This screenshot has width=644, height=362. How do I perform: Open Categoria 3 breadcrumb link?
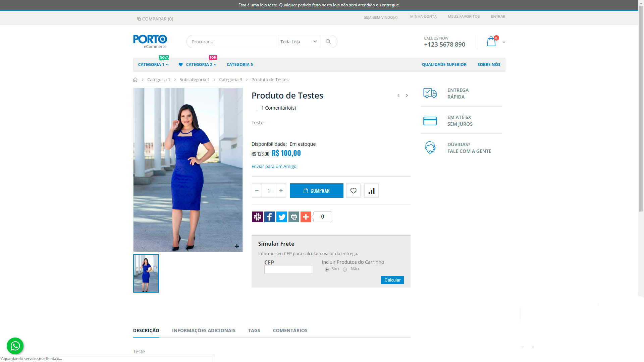tap(231, 80)
